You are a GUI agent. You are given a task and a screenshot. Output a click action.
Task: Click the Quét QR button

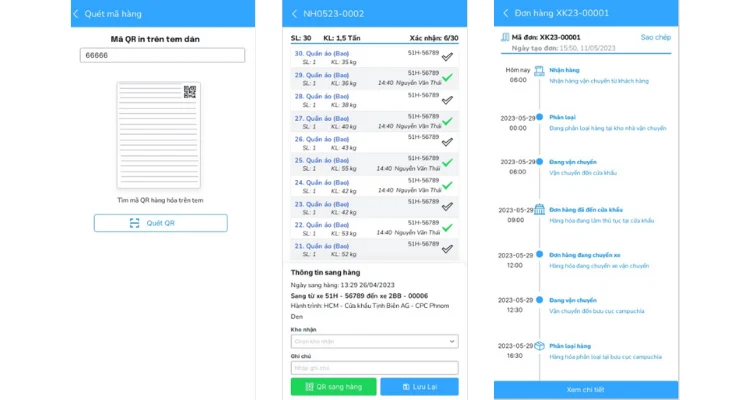tap(161, 223)
